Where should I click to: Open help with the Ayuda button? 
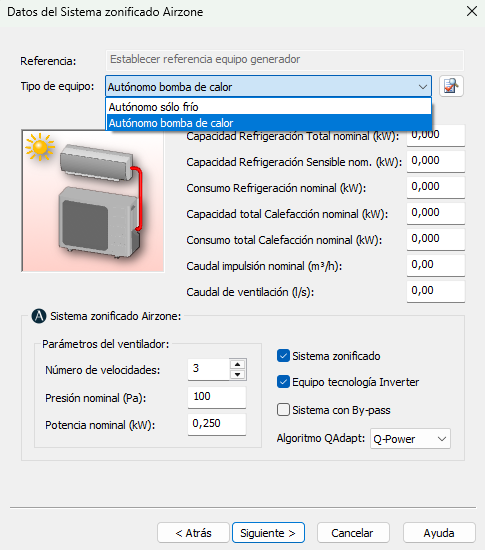pyautogui.click(x=439, y=532)
